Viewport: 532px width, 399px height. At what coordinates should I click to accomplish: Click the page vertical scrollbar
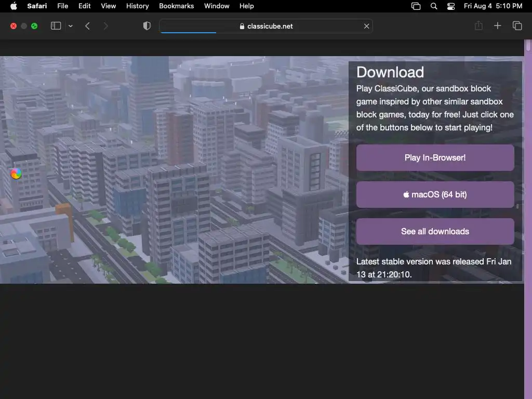pyautogui.click(x=528, y=219)
